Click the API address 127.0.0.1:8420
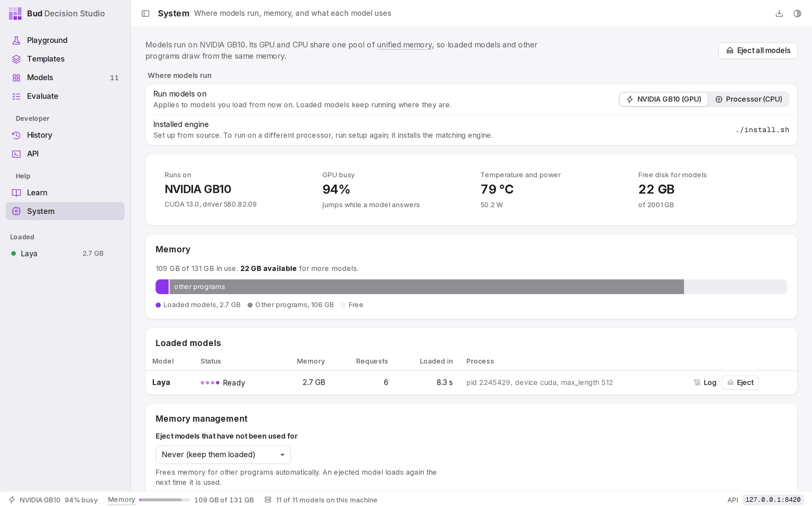Image resolution: width=812 pixels, height=508 pixels. [x=773, y=500]
